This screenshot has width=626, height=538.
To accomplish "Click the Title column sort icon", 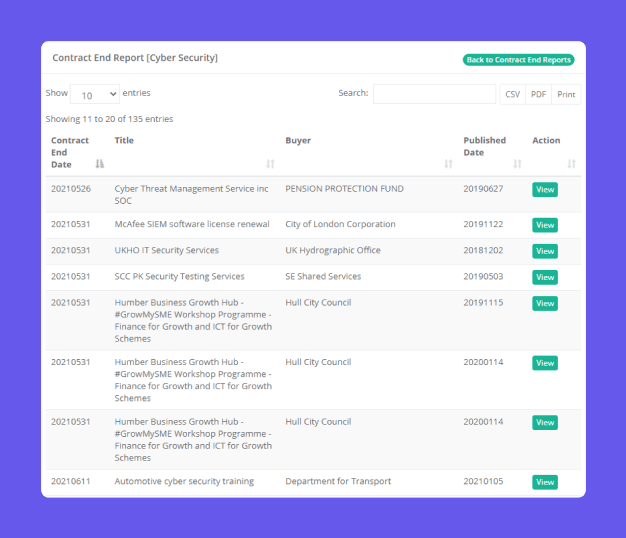I will tap(270, 163).
